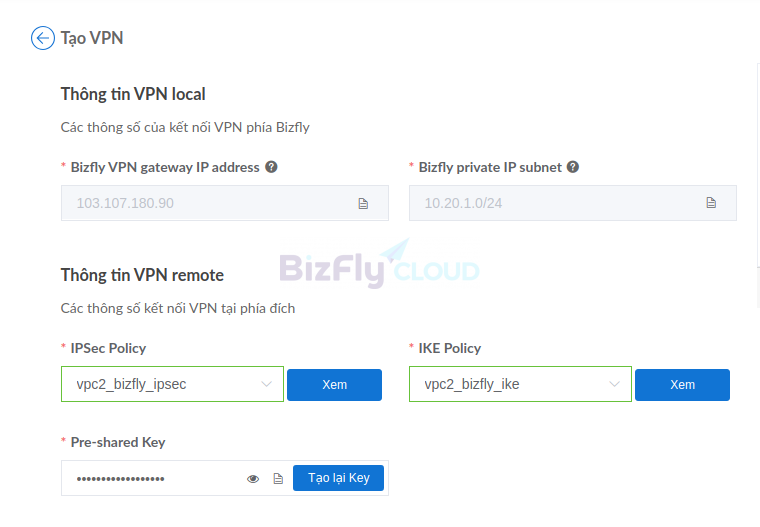Screen dimensions: 760x527
Task: Click the BizFly Cloud watermark logo
Action: pos(380,264)
